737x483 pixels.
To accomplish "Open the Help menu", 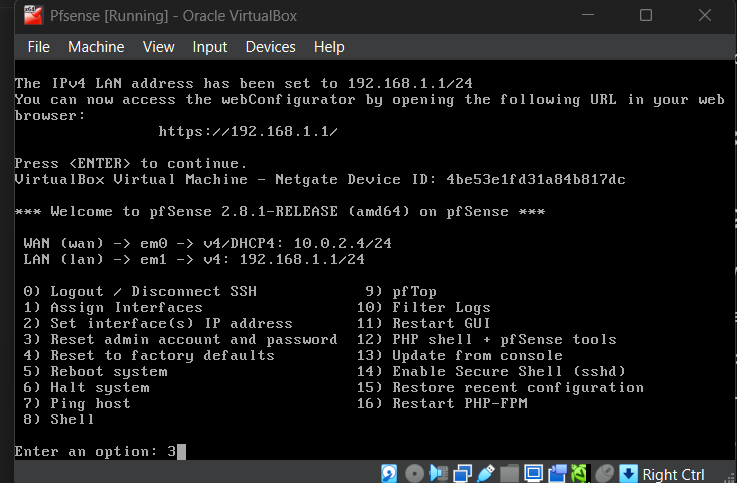I will 329,47.
